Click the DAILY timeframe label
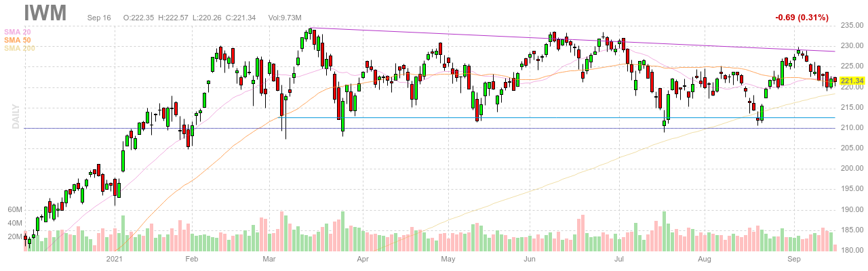Screen dimensions: 868x271 click(15, 117)
